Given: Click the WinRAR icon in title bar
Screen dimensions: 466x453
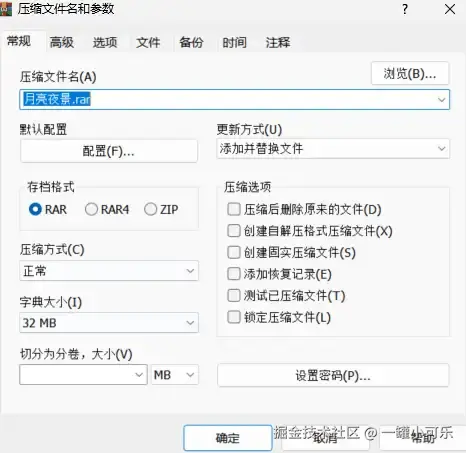Looking at the screenshot, I should tap(6, 9).
